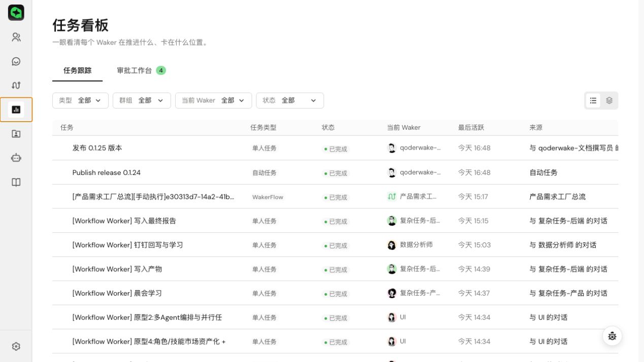Click the 任务类型 column header

[x=263, y=128]
